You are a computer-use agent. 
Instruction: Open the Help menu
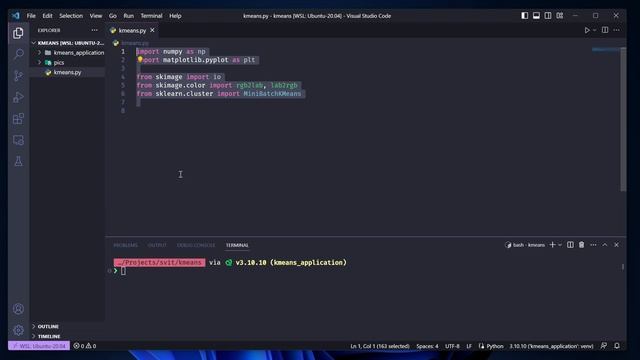tap(175, 16)
